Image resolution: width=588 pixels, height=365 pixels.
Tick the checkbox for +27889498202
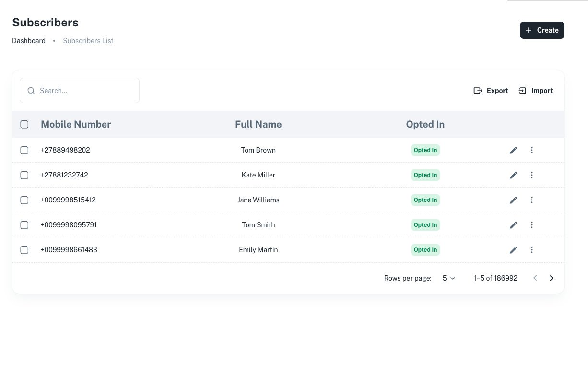[x=24, y=150]
